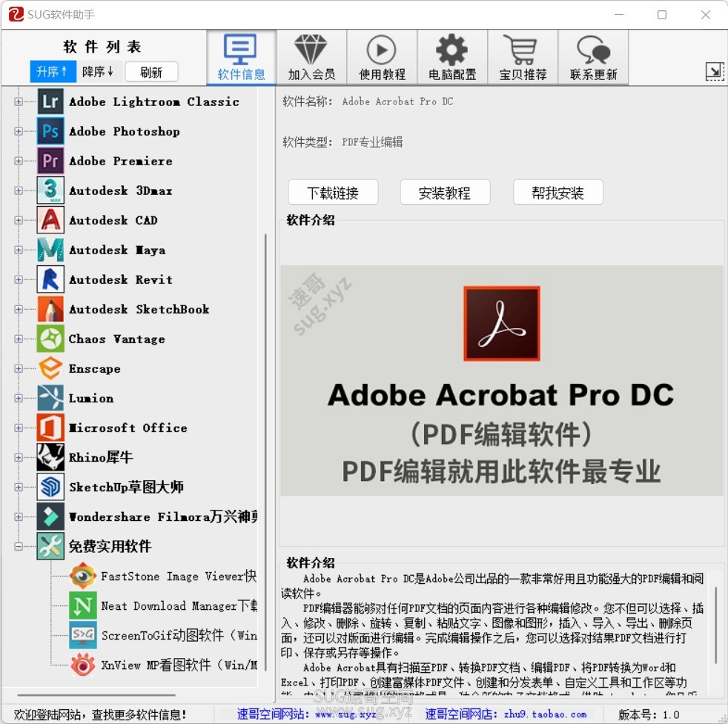The width and height of the screenshot is (728, 724).
Task: Click the Enscape orange icon
Action: [50, 369]
